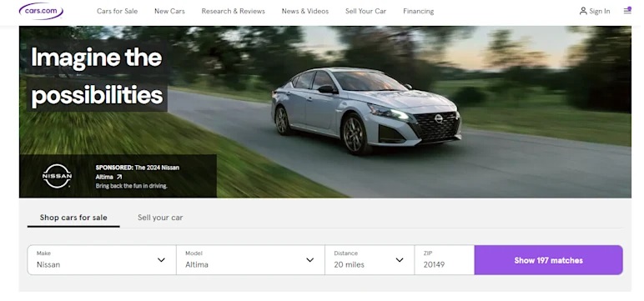
Task: Open the Distance dropdown set to 20 miles
Action: pos(370,260)
